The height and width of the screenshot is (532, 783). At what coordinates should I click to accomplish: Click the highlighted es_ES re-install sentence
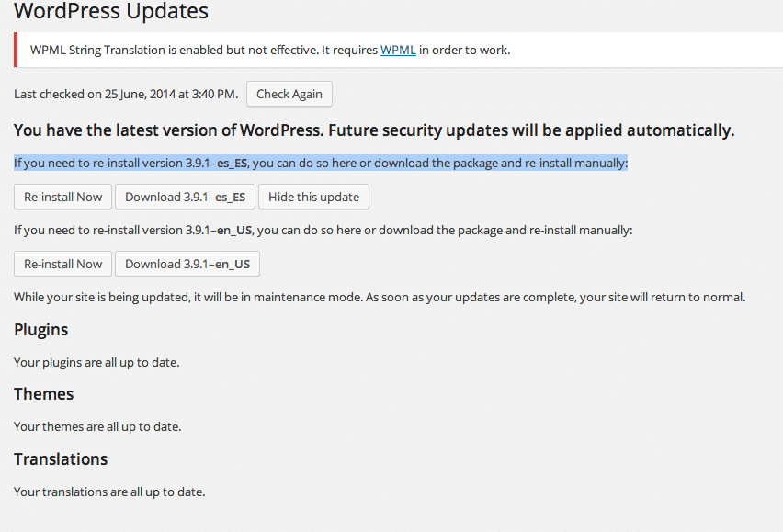[x=321, y=164]
